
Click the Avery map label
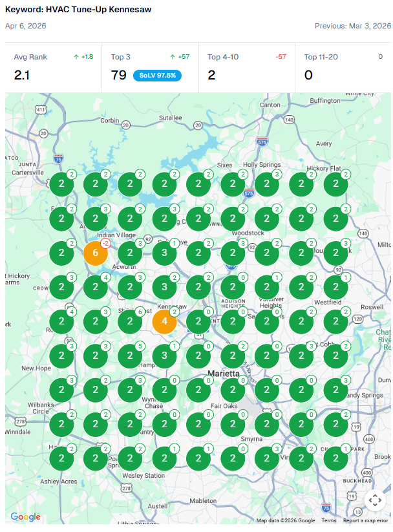[324, 144]
